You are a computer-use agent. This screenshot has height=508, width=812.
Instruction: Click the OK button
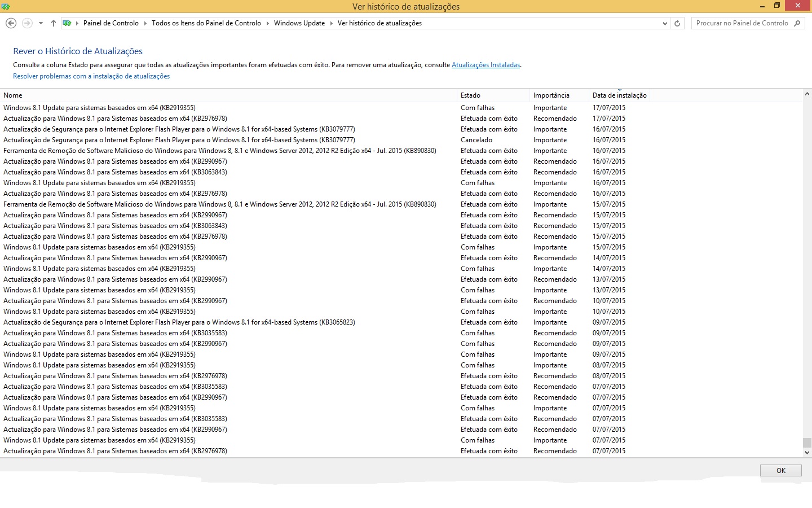coord(781,471)
